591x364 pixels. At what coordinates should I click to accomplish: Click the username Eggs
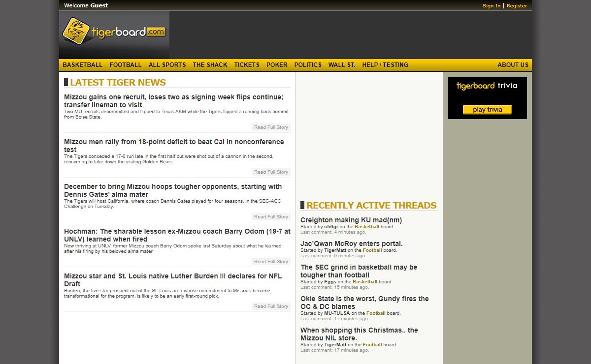[x=330, y=282]
